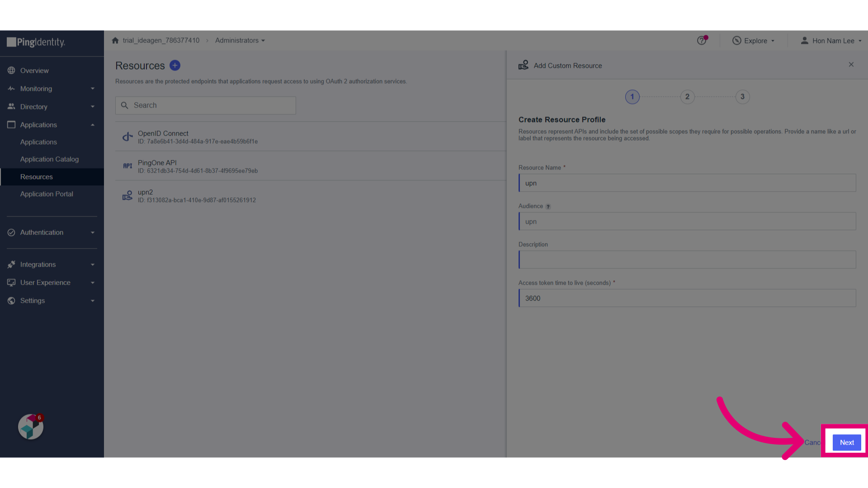Click the User Experience monitor icon

[x=11, y=282]
